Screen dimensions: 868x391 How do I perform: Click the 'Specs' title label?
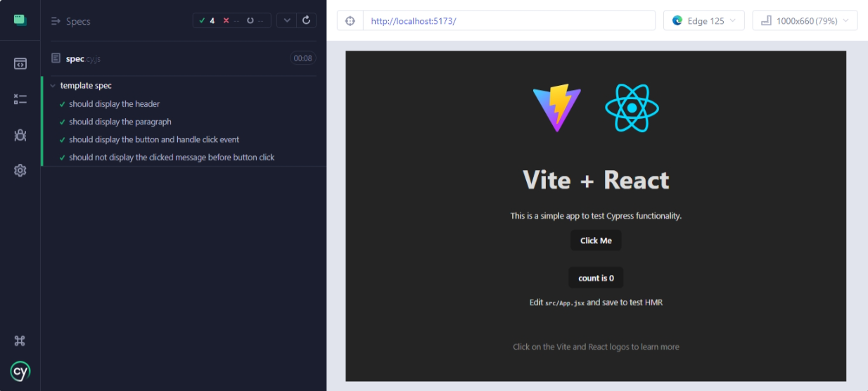tap(78, 21)
